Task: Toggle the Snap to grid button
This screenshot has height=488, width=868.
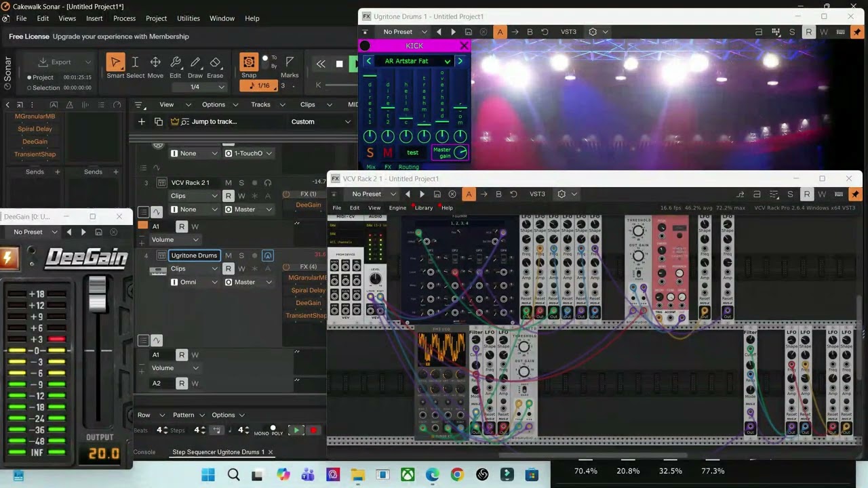Action: (x=249, y=62)
